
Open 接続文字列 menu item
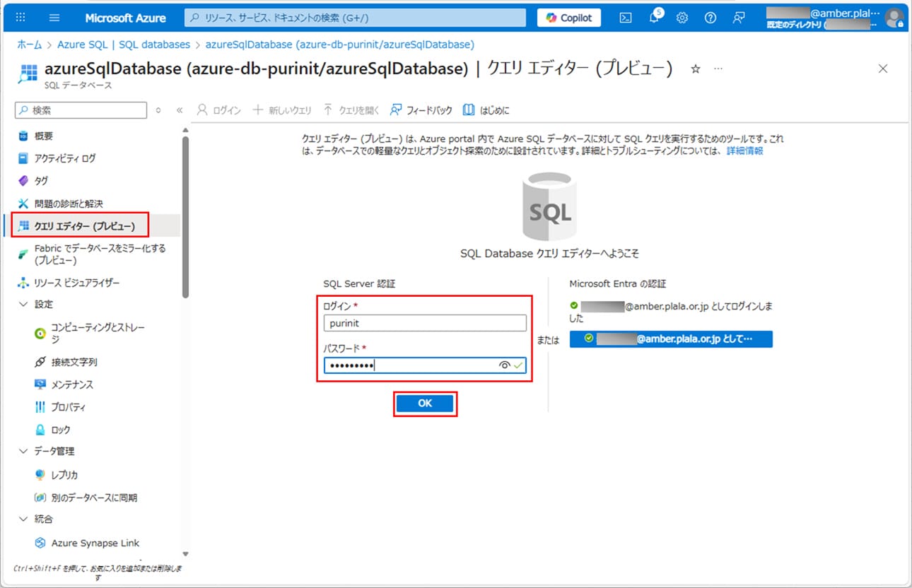(x=74, y=362)
